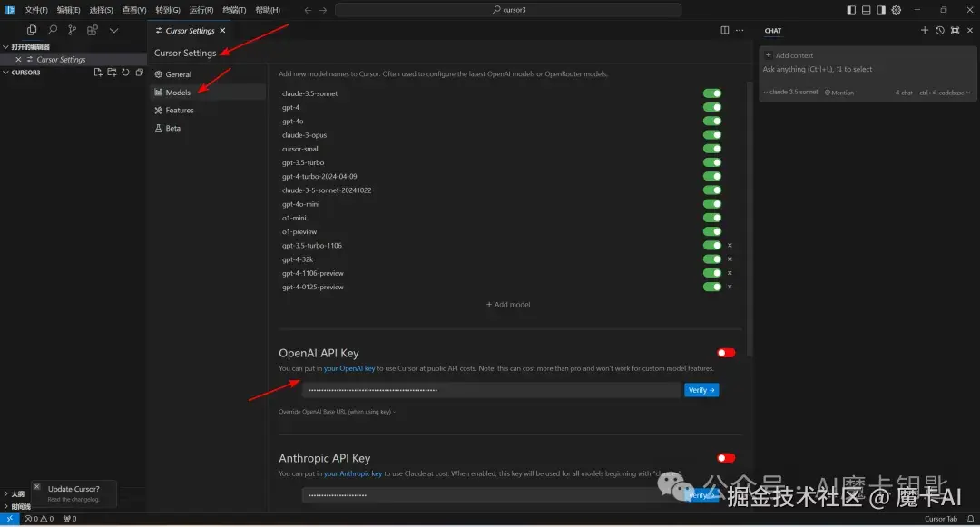The height and width of the screenshot is (527, 980).
Task: Expand Override OpenAI Base URL option
Action: [x=337, y=412]
